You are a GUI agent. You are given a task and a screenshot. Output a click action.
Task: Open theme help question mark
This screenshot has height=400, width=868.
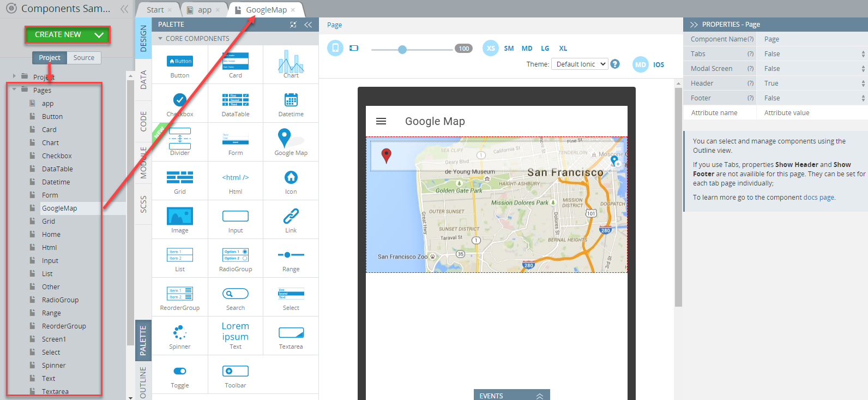pyautogui.click(x=615, y=64)
